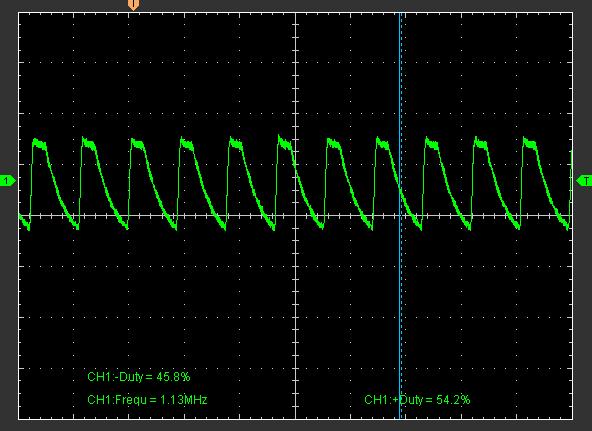Screen dimensions: 592x431
Task: Select the leftmost peak of the green waveform
Action: pos(39,144)
